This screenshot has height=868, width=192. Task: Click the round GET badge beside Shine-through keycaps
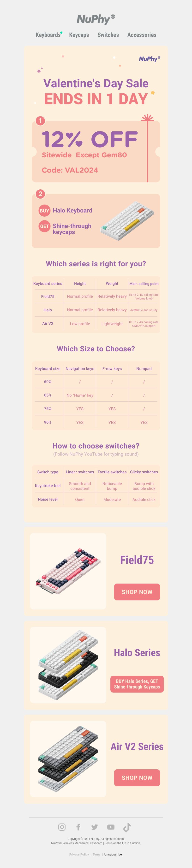(44, 226)
